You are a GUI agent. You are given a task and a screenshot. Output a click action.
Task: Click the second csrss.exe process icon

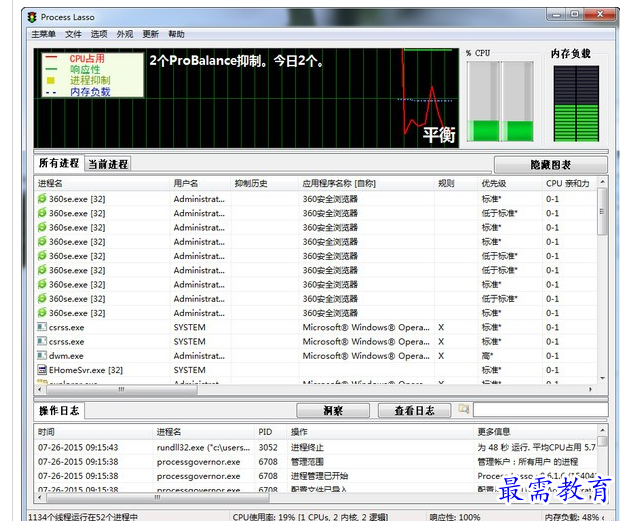pos(42,342)
